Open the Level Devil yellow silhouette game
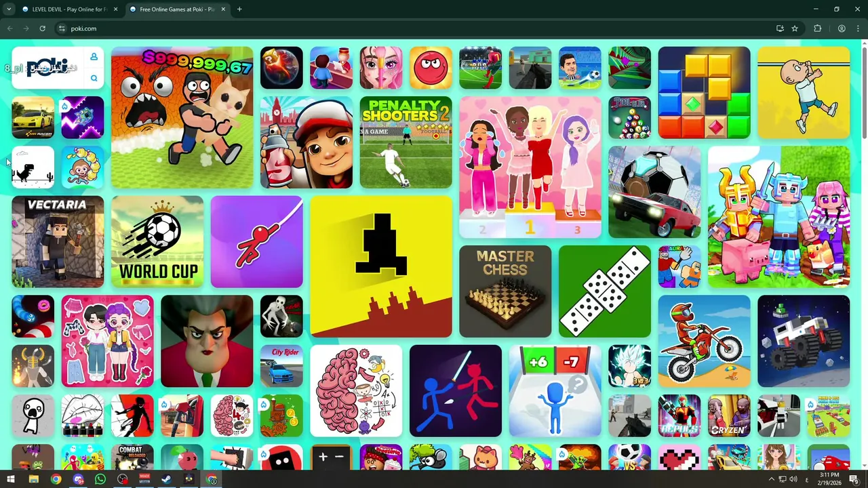The width and height of the screenshot is (868, 488). (381, 266)
